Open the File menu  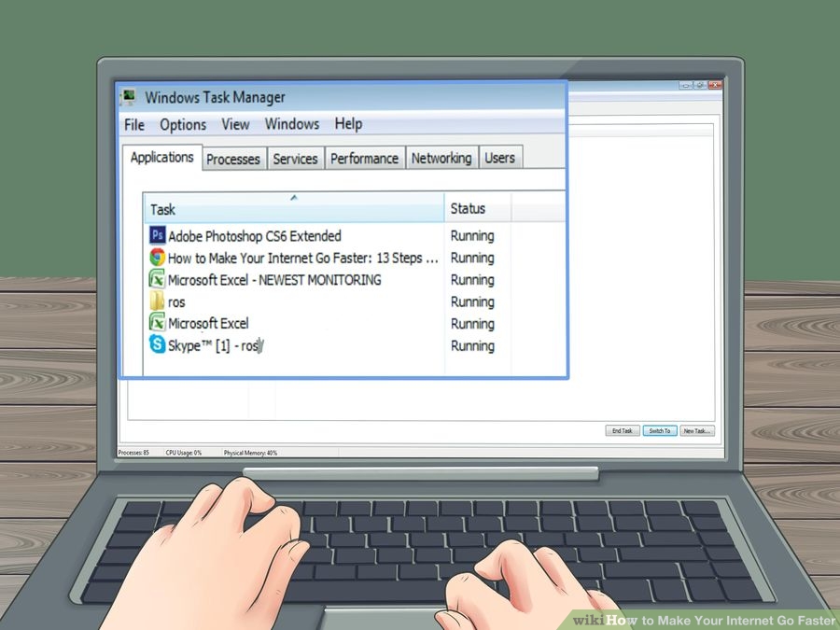(x=133, y=124)
